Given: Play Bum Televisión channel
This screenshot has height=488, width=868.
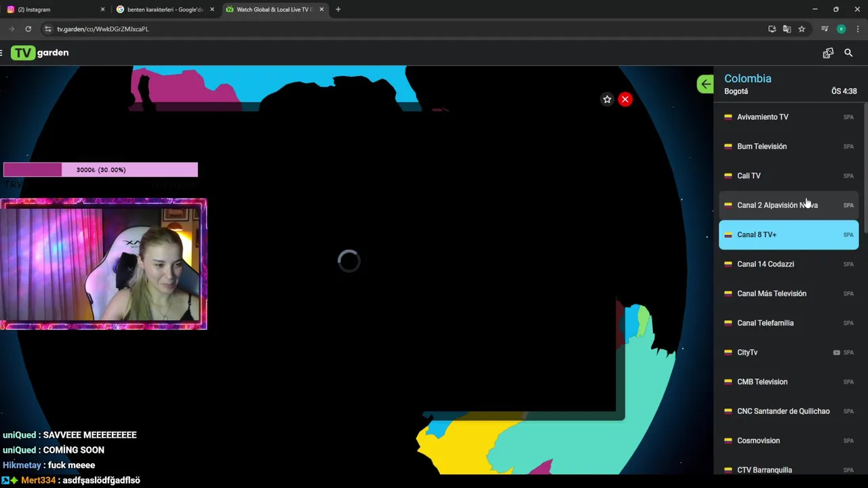Looking at the screenshot, I should 789,146.
